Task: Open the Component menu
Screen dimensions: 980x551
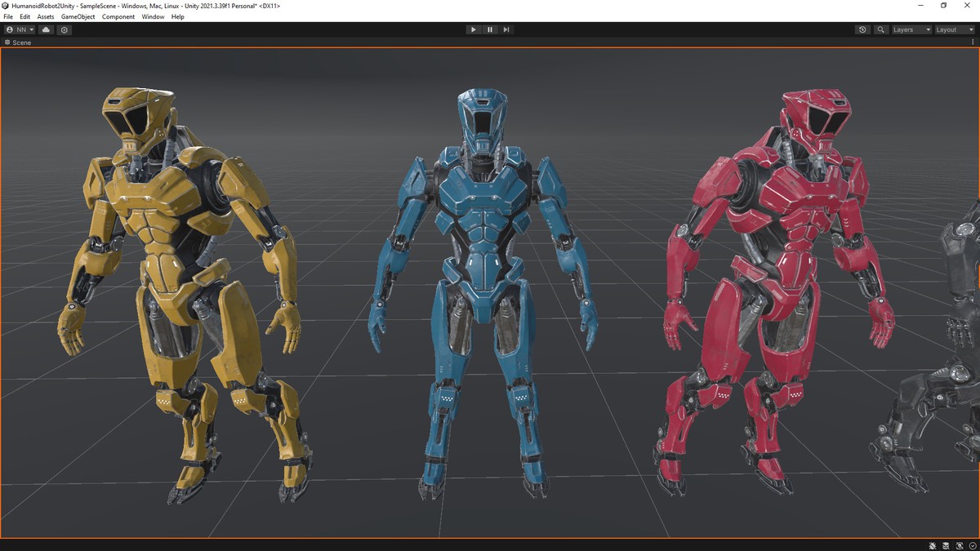Action: (118, 16)
